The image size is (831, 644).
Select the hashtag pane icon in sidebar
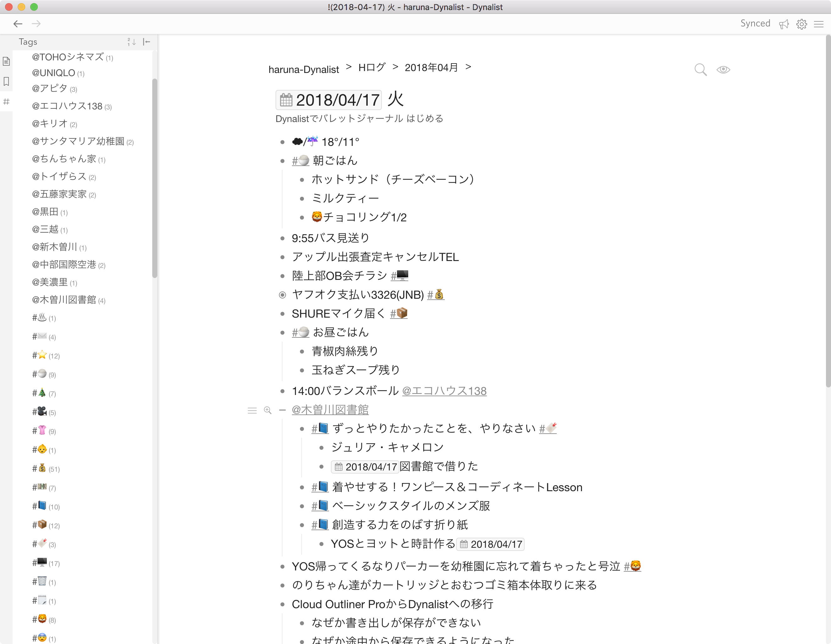[6, 102]
